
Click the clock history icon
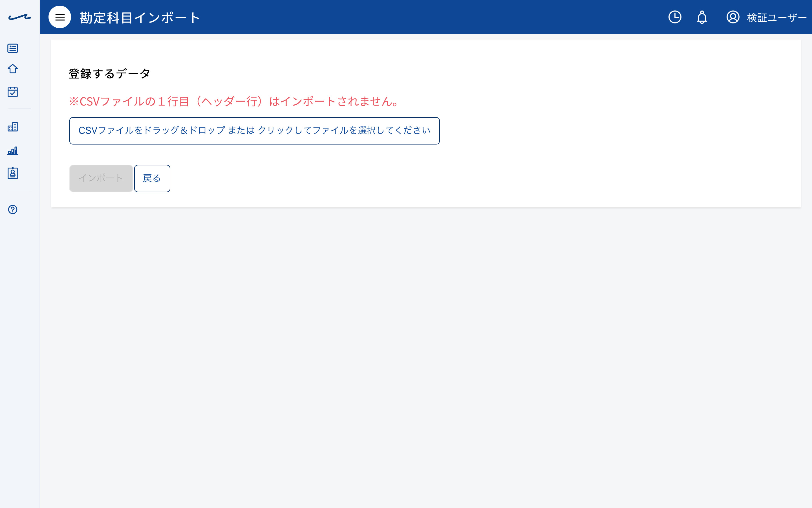click(675, 17)
